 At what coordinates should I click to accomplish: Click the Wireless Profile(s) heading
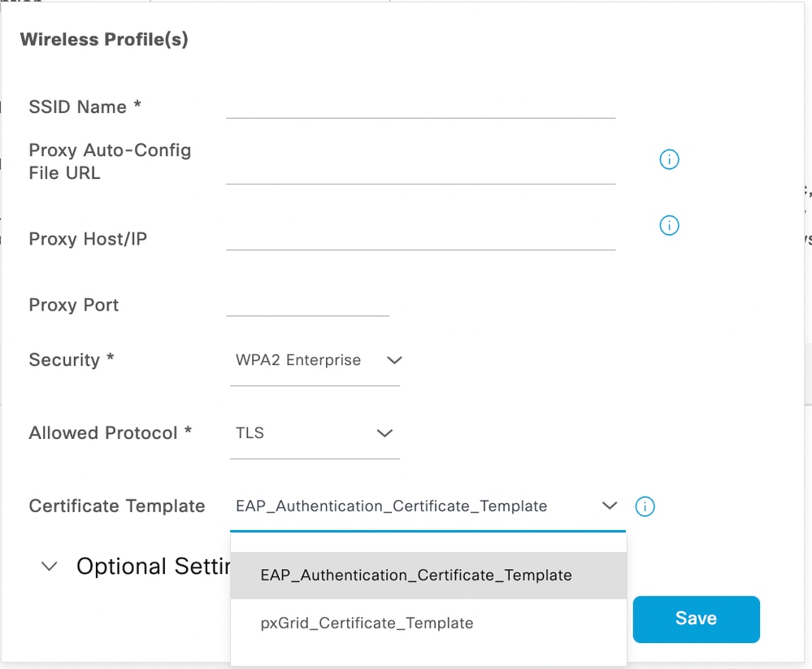click(104, 39)
